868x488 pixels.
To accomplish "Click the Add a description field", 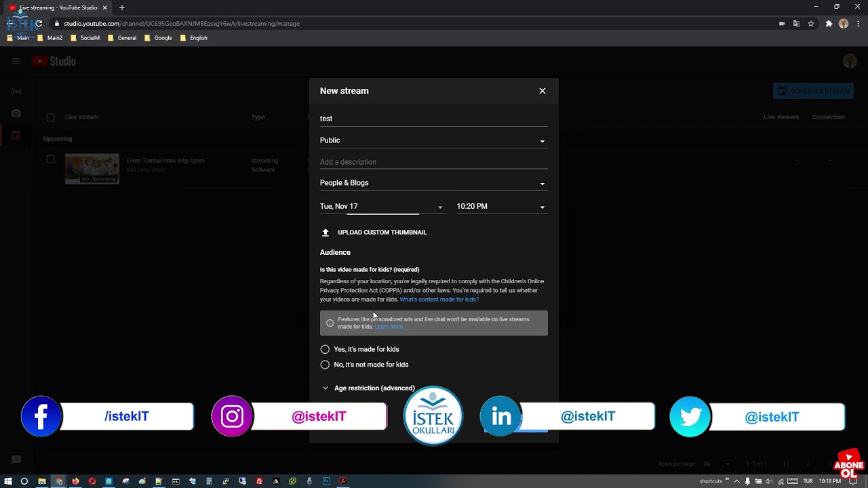I will [x=433, y=162].
